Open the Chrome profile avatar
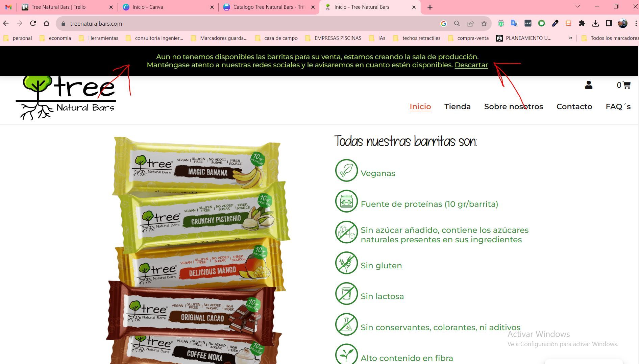The height and width of the screenshot is (364, 639). coord(622,23)
